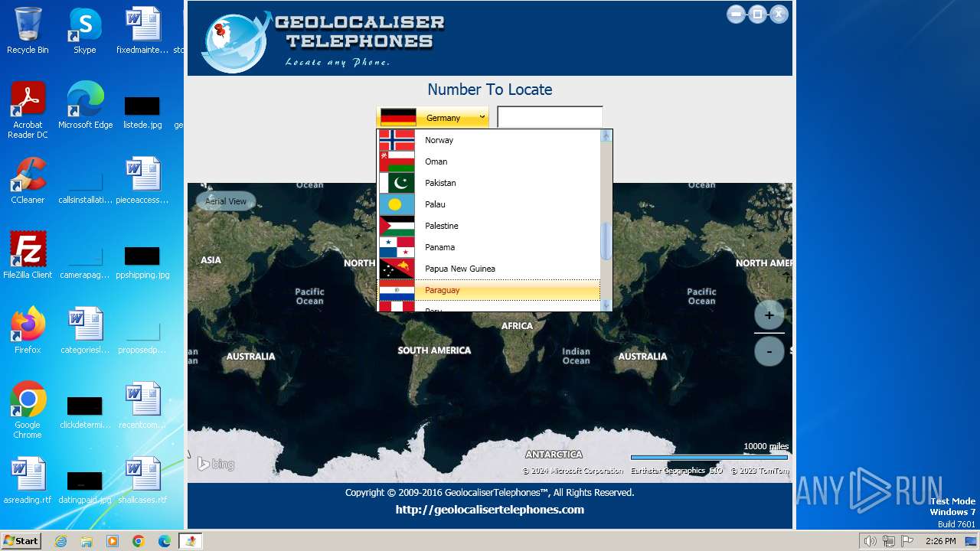Click the taskbar clock 2:26 PM
The image size is (980, 551).
940,541
